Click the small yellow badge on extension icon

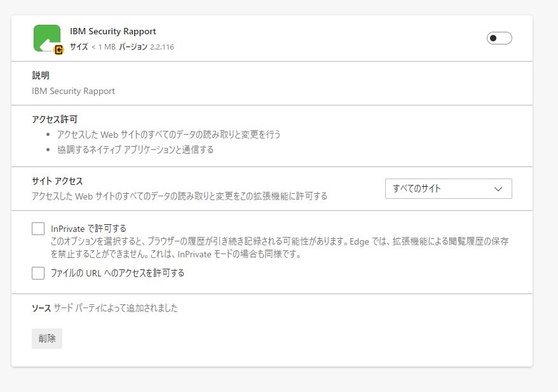pyautogui.click(x=57, y=48)
